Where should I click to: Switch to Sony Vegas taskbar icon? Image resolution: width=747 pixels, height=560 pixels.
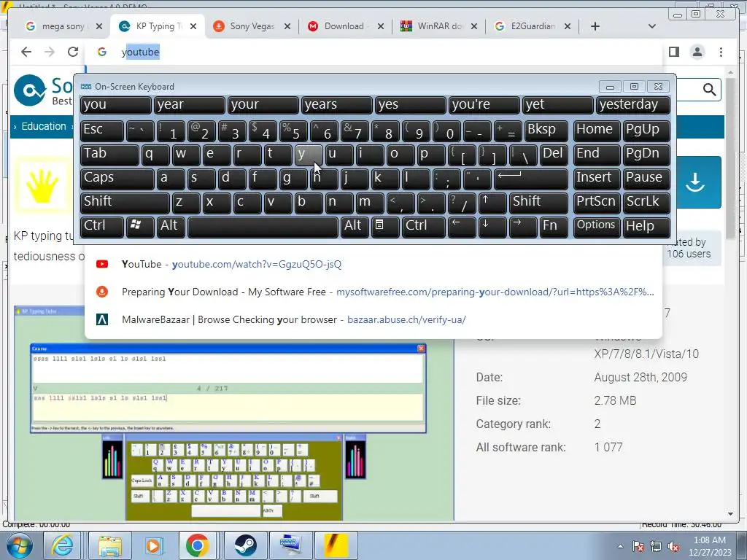(336, 545)
